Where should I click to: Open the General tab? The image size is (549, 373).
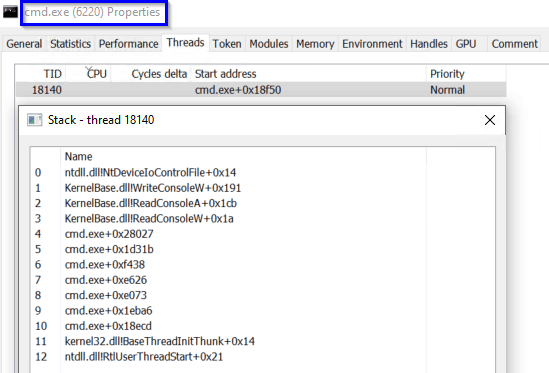(24, 44)
